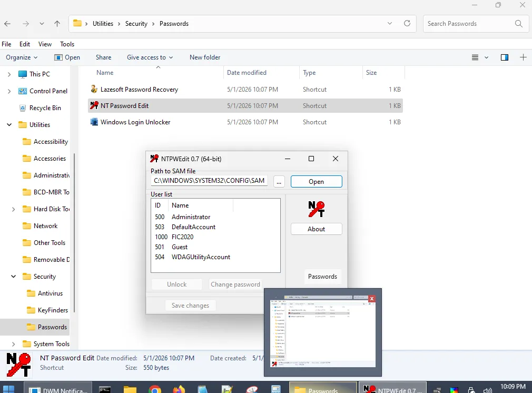Expand the Control Panel tree node
Image resolution: width=532 pixels, height=393 pixels.
9,91
